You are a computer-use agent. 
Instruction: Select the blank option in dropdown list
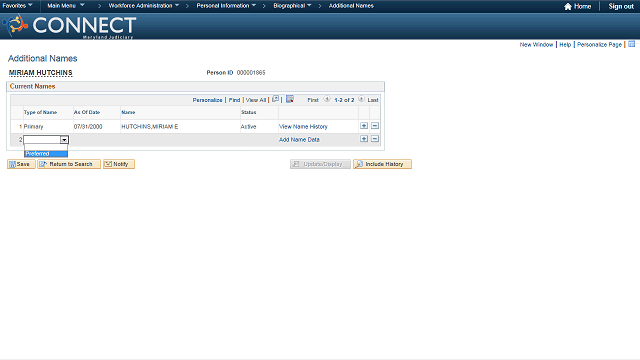click(x=46, y=148)
